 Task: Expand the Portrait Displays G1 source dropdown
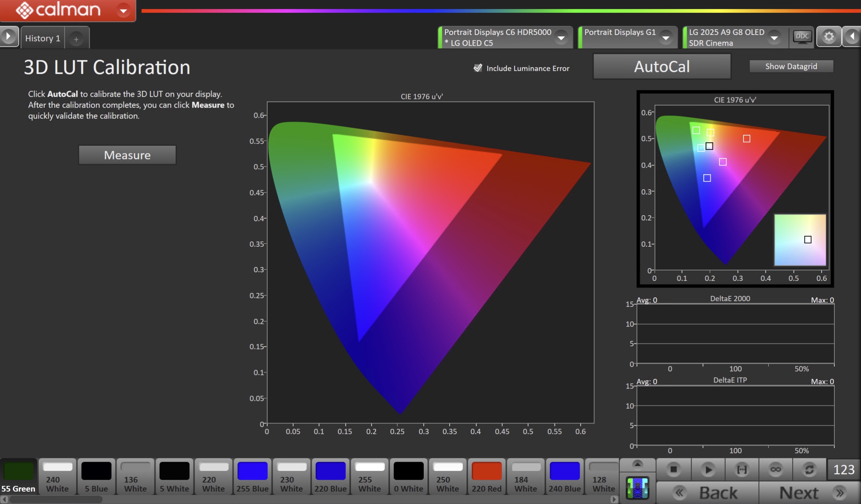click(x=666, y=37)
